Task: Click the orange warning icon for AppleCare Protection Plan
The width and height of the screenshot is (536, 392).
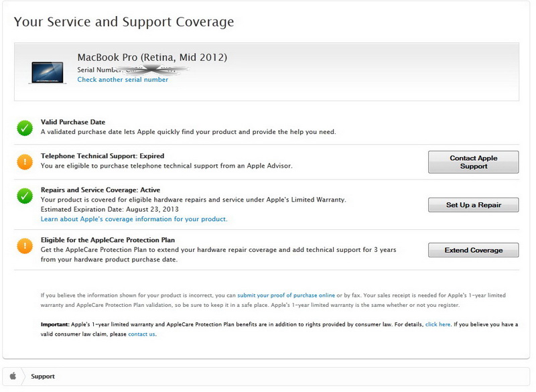Action: coord(25,245)
